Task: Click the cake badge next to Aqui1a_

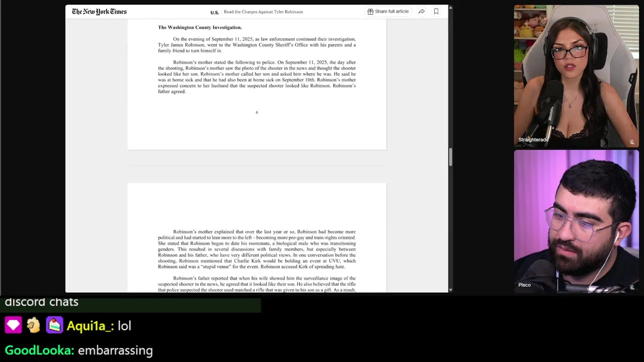Action: coord(54,325)
